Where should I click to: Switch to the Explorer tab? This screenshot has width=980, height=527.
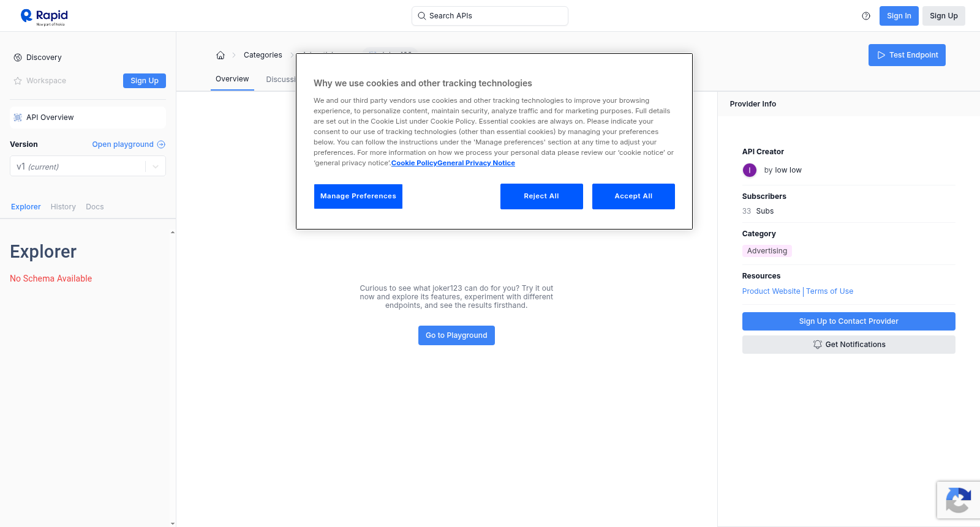pyautogui.click(x=26, y=207)
